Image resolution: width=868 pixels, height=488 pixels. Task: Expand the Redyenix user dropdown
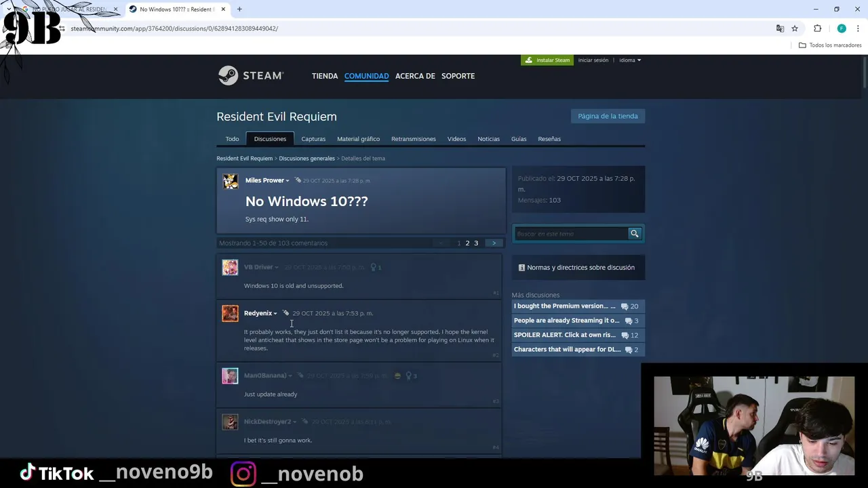(275, 314)
